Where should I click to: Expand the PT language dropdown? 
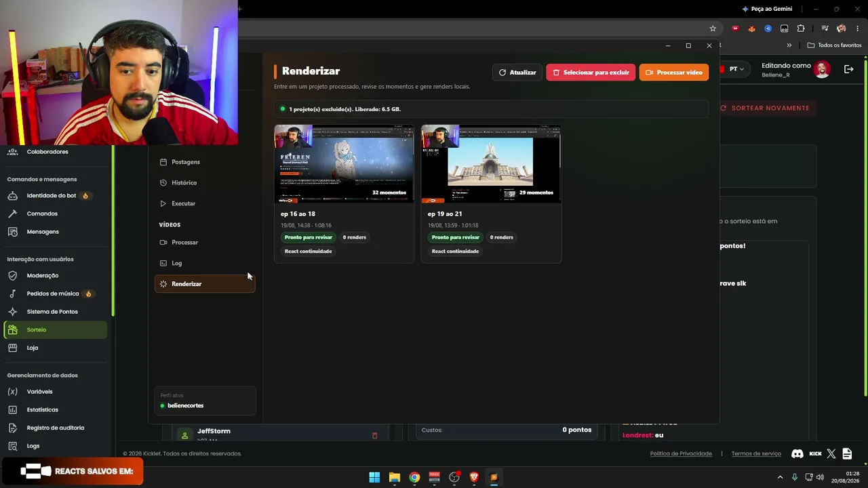(x=736, y=69)
